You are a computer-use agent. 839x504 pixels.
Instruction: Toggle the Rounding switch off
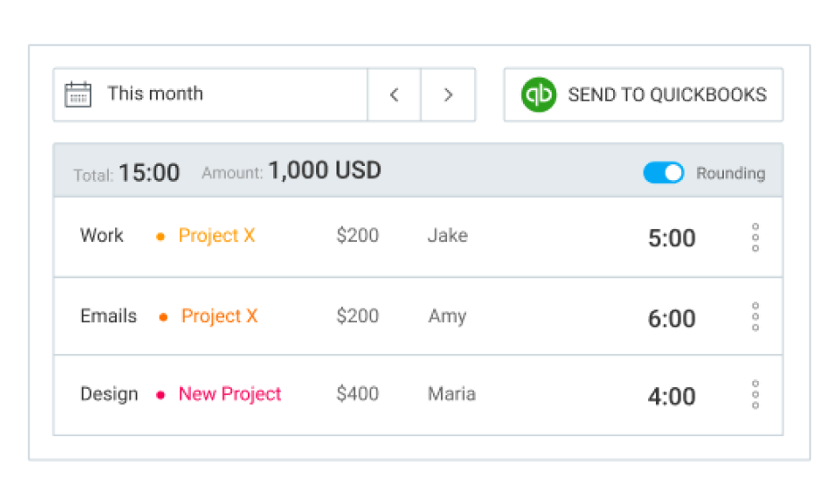pos(663,173)
